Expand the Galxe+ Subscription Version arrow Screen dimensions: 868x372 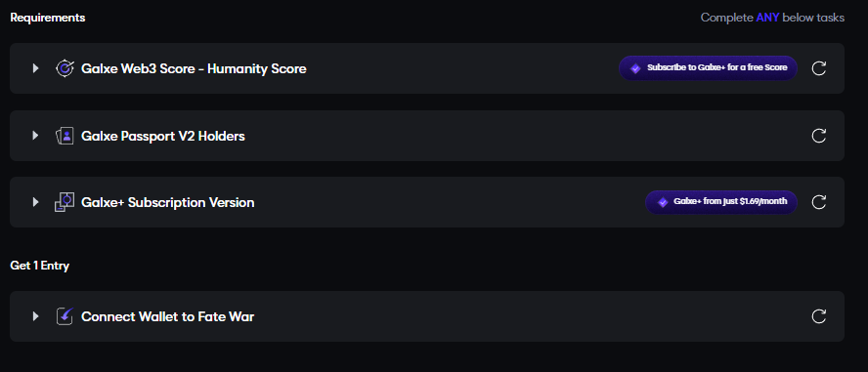click(x=35, y=202)
